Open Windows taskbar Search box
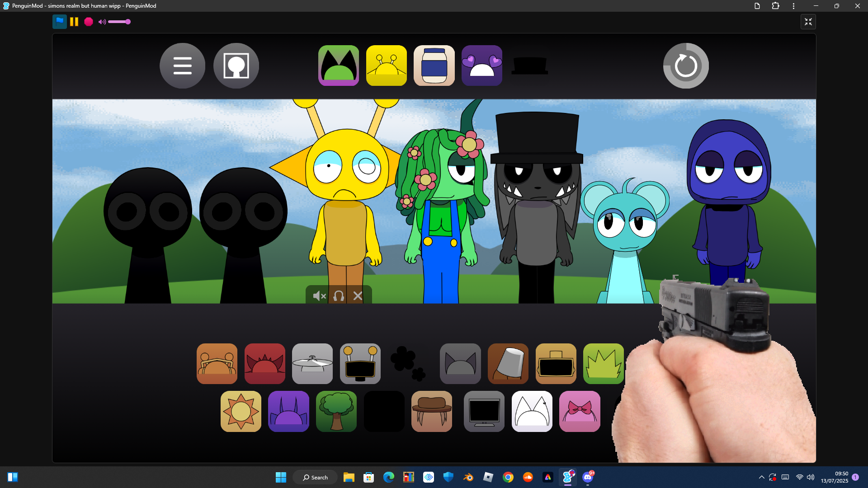Viewport: 868px width, 488px height. pos(315,477)
